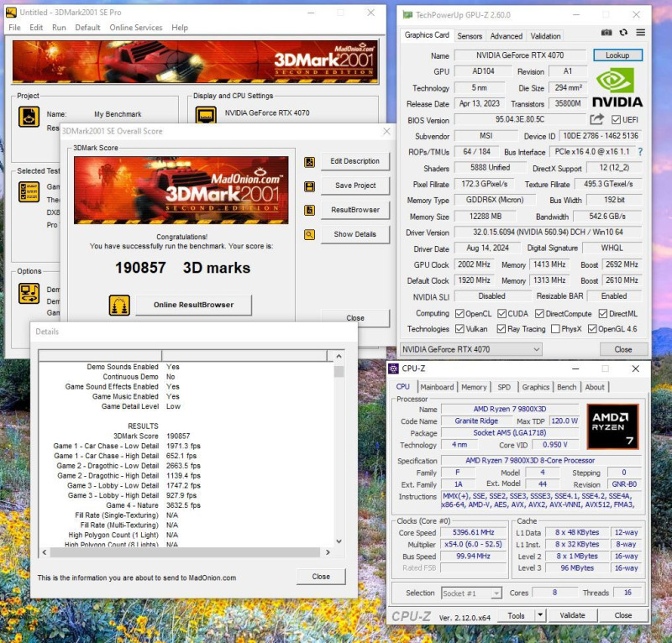Toggle the CUDA checkbox
Viewport: 672px width, 643px height.
tap(501, 314)
